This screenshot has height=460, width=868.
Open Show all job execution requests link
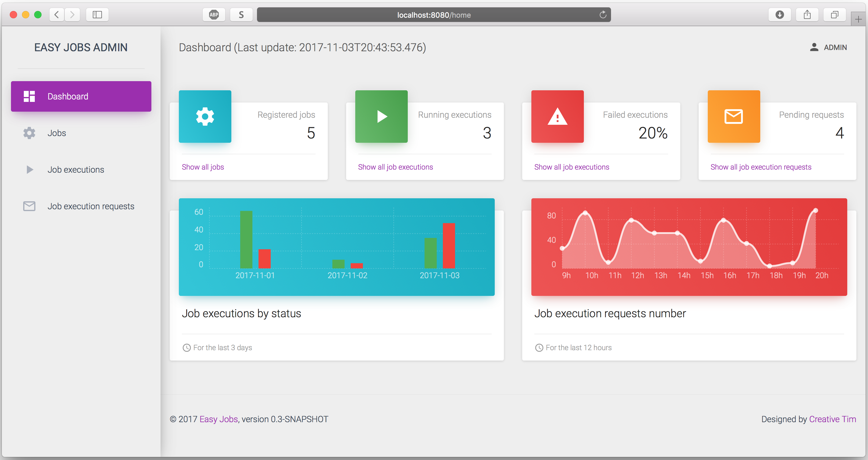pos(761,167)
